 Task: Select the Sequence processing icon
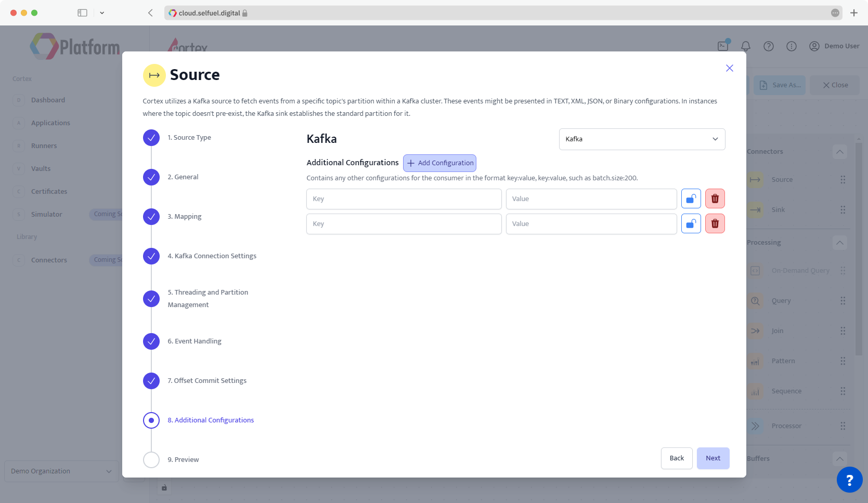(x=755, y=391)
